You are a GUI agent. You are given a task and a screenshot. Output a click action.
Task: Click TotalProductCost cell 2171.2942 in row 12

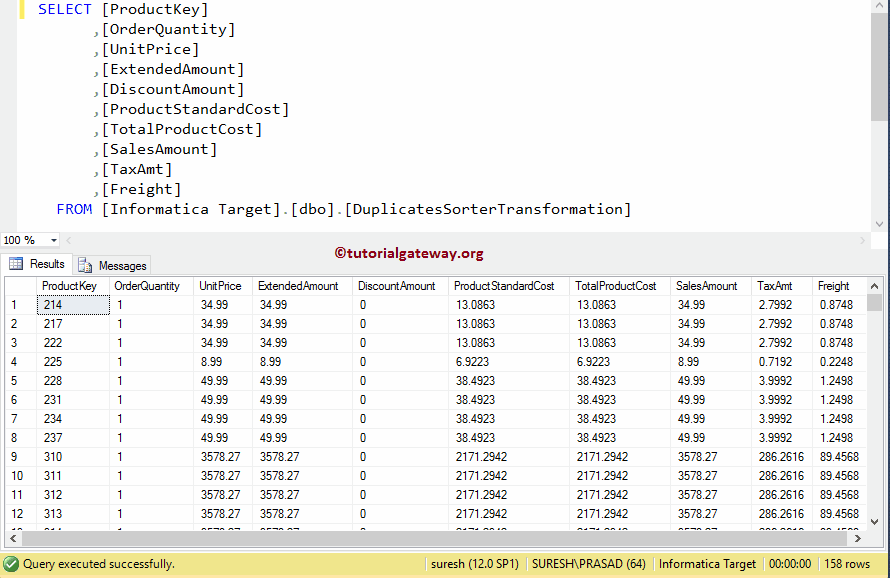tap(620, 514)
